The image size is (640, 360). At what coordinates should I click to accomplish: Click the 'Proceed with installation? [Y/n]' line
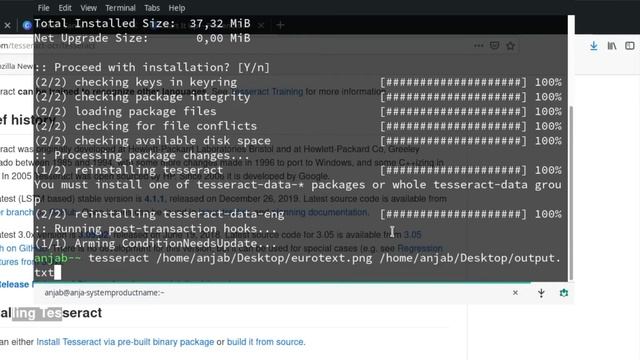(x=152, y=67)
